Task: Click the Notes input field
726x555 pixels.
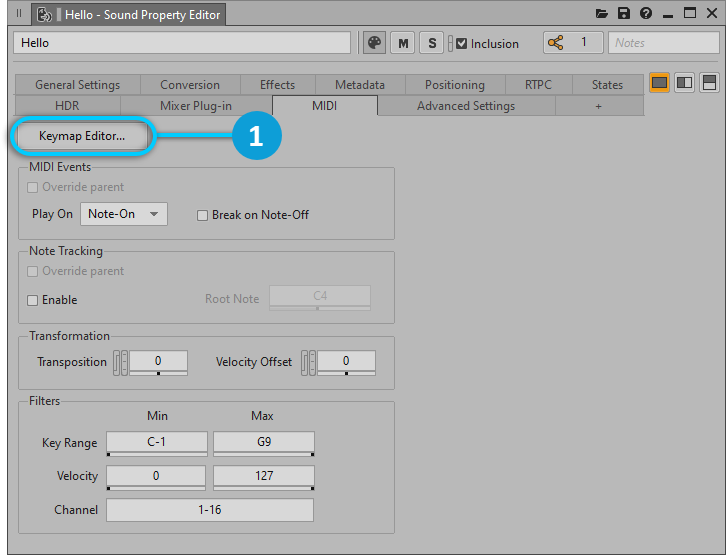Action: (x=663, y=43)
